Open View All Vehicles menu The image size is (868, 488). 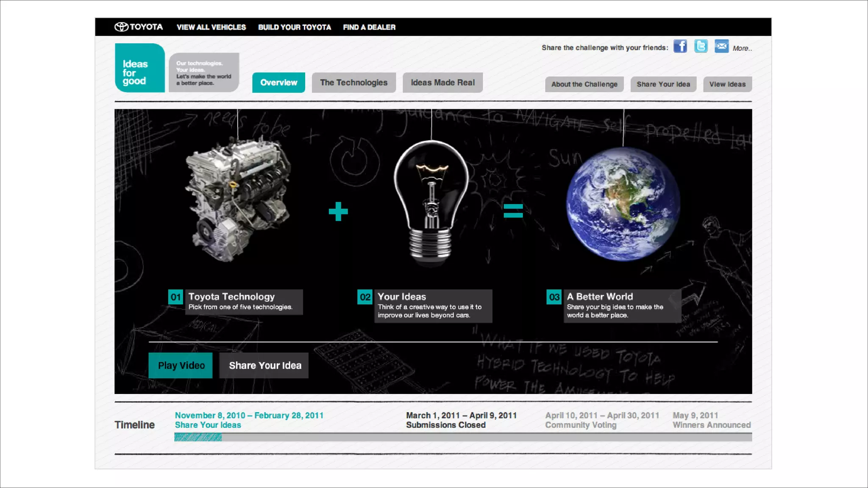tap(211, 27)
